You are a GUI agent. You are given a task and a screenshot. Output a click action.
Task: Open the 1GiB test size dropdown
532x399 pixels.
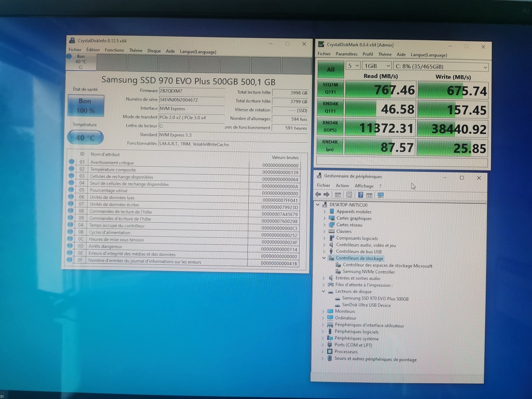coord(376,66)
